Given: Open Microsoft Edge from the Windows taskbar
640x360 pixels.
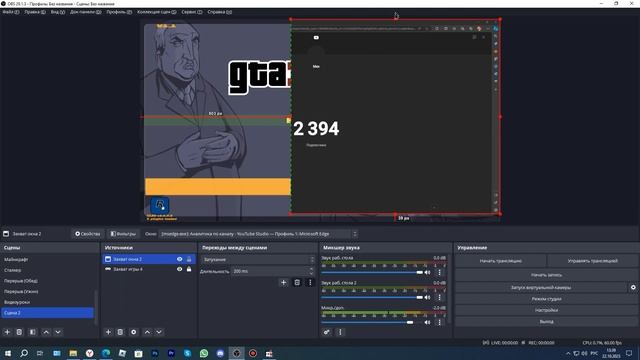Looking at the screenshot, I should tap(106, 353).
